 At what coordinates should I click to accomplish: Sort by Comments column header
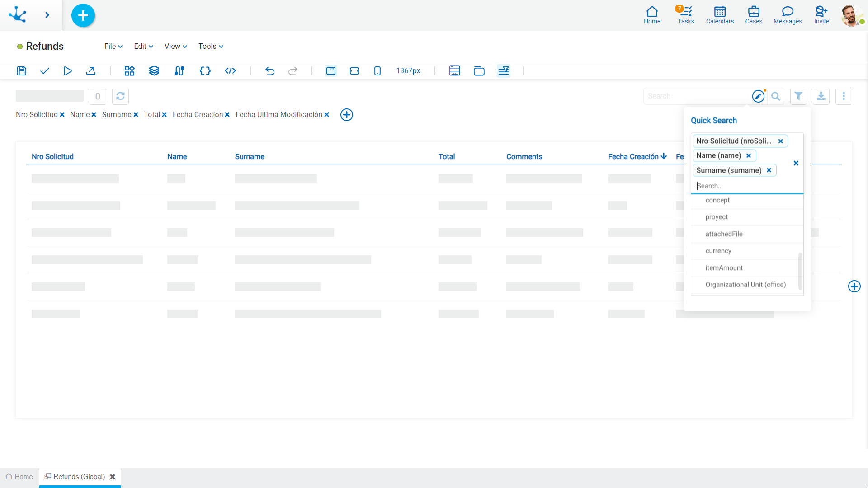(x=524, y=156)
